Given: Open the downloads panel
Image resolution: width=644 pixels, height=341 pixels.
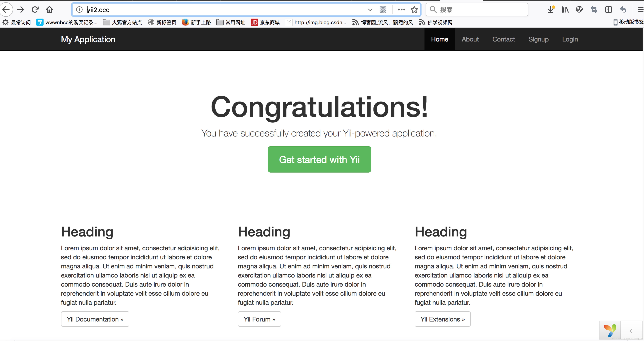Looking at the screenshot, I should (x=551, y=10).
